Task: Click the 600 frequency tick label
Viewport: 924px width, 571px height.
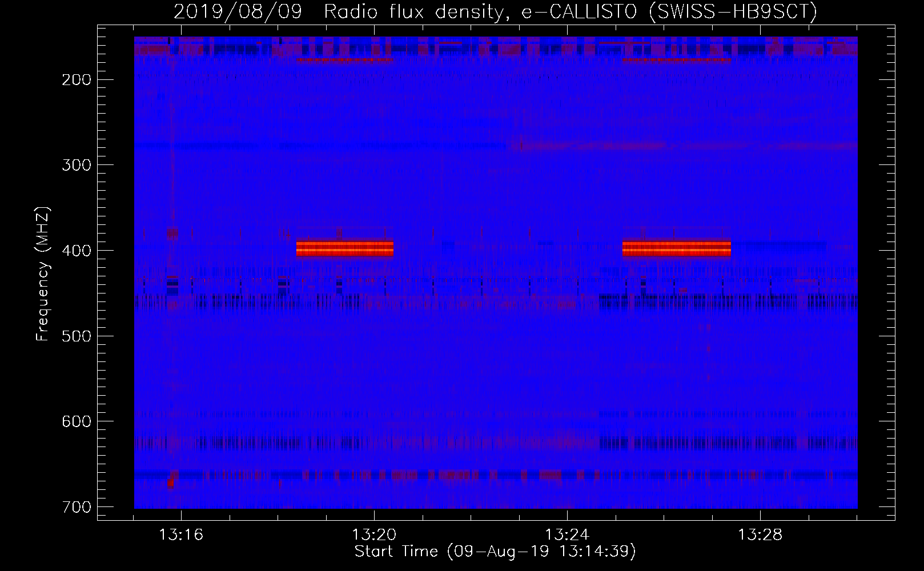Action: click(76, 421)
